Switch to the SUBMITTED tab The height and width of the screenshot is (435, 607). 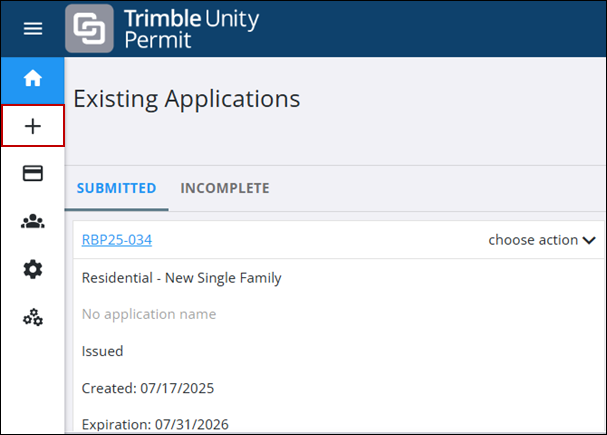pos(116,188)
